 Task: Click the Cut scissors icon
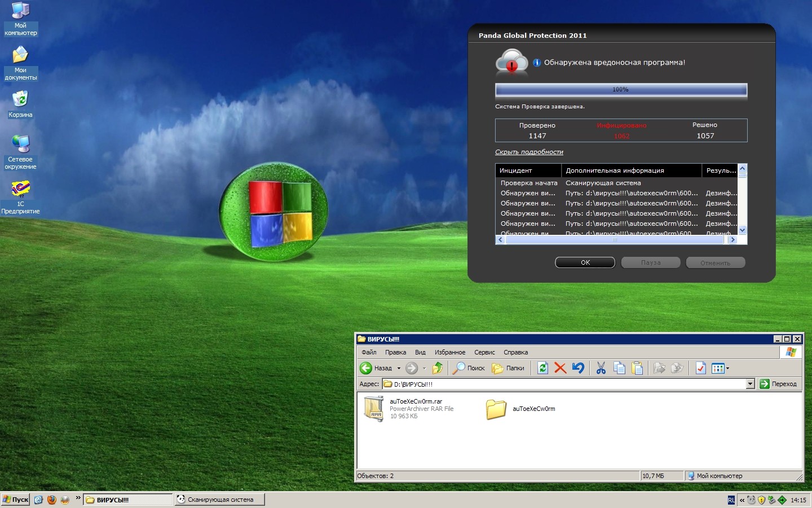pyautogui.click(x=601, y=369)
